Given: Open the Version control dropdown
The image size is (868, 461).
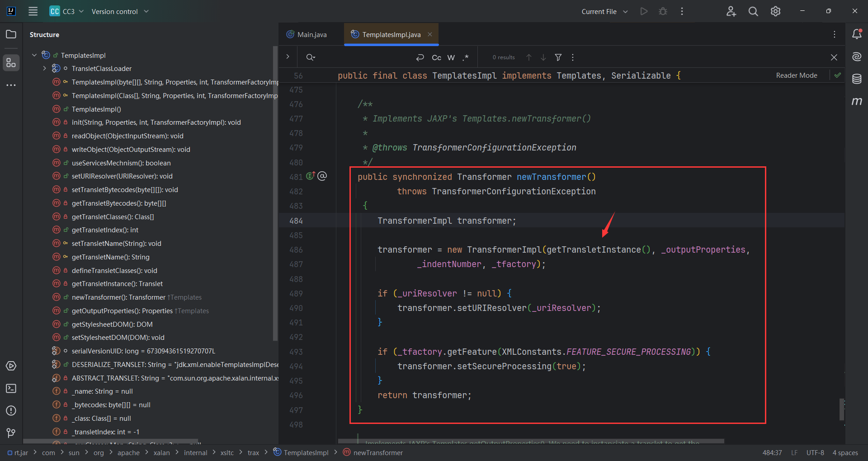Looking at the screenshot, I should pyautogui.click(x=120, y=11).
